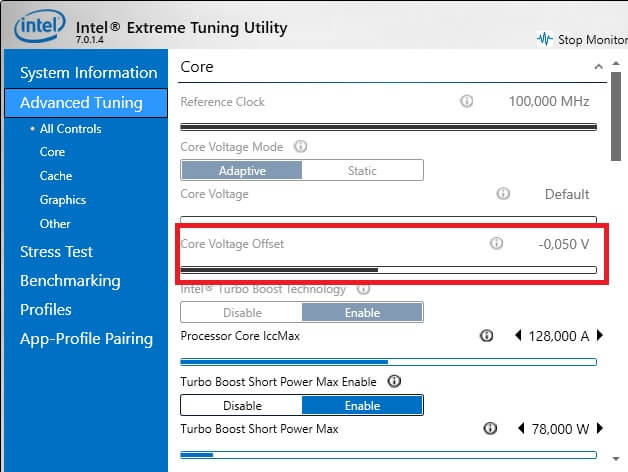This screenshot has width=628, height=472.
Task: Click the -0,050 V offset value
Action: (x=564, y=244)
